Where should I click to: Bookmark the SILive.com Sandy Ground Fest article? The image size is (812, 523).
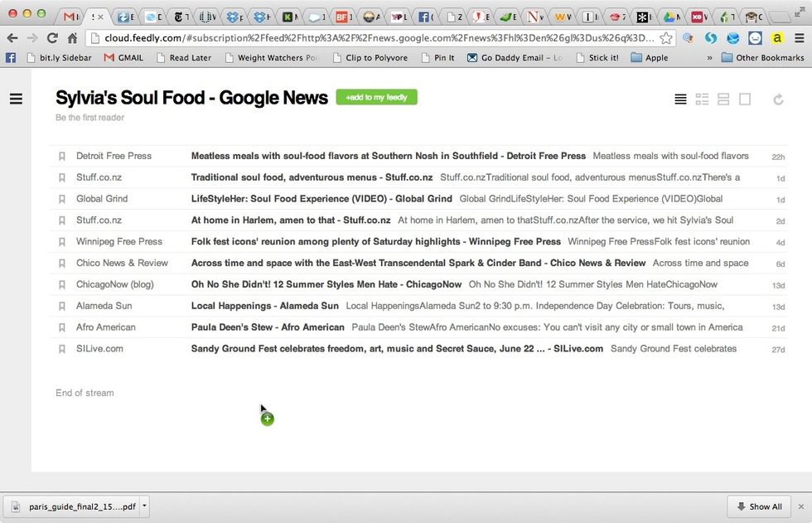[x=62, y=349]
